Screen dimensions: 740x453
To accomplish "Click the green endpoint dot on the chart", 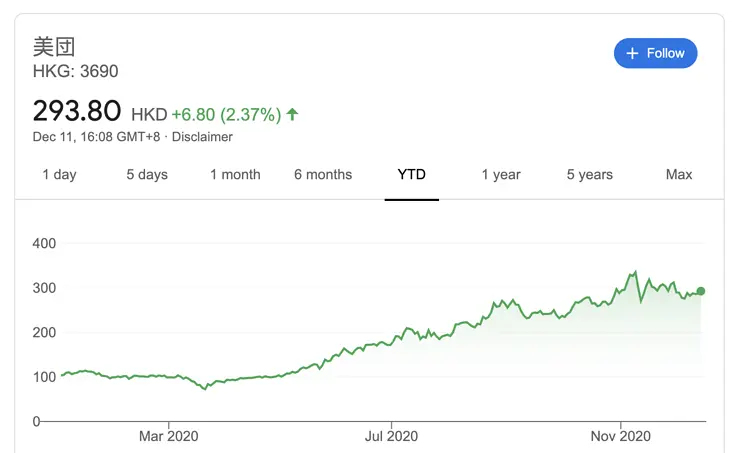I will point(701,291).
